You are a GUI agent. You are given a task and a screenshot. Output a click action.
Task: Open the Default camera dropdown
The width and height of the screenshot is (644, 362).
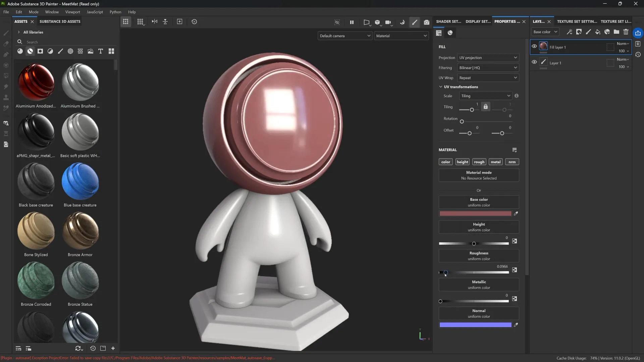pyautogui.click(x=345, y=36)
